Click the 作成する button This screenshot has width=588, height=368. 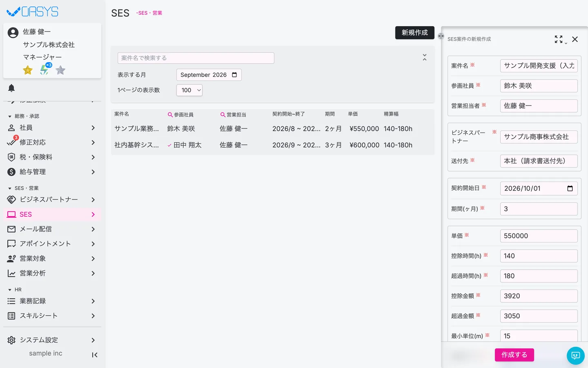point(514,355)
